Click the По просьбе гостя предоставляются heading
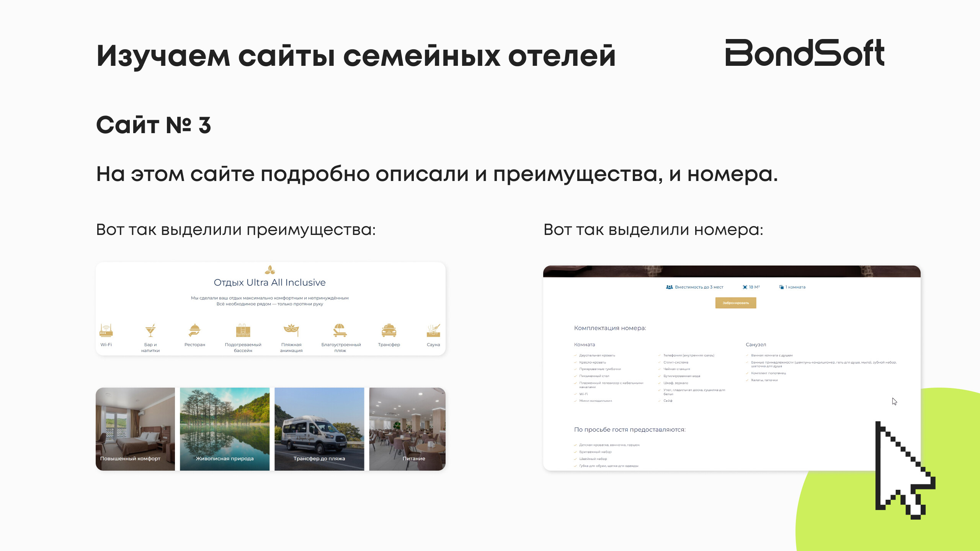This screenshot has height=551, width=980. click(630, 430)
